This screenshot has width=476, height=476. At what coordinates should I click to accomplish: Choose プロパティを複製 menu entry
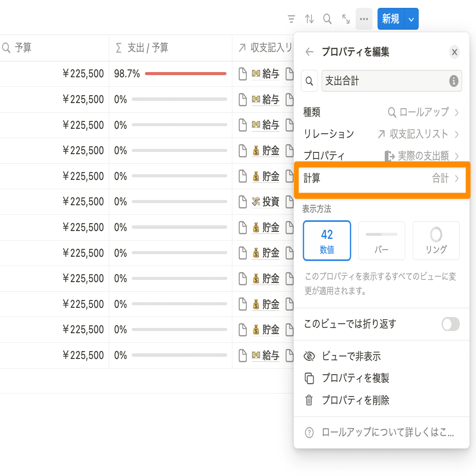tap(381, 378)
